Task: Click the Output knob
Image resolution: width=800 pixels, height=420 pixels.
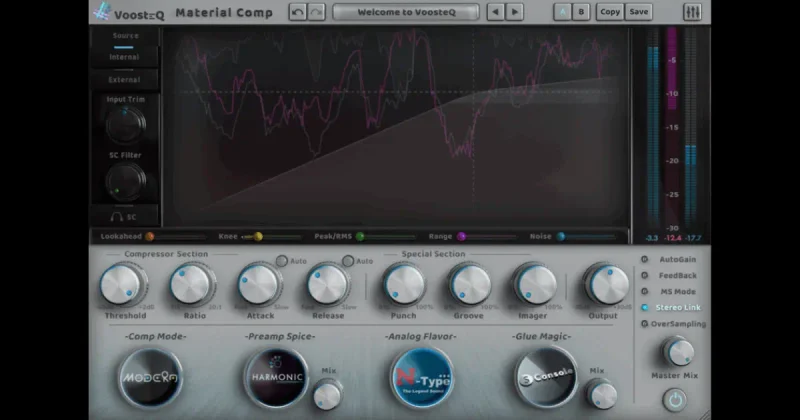Action: [x=607, y=285]
